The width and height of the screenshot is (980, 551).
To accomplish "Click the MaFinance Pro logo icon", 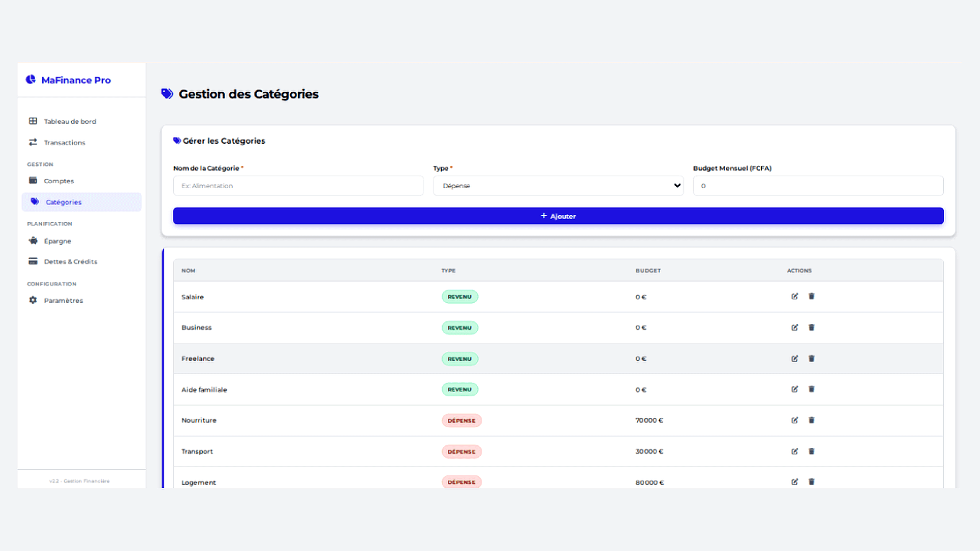I will pyautogui.click(x=31, y=79).
